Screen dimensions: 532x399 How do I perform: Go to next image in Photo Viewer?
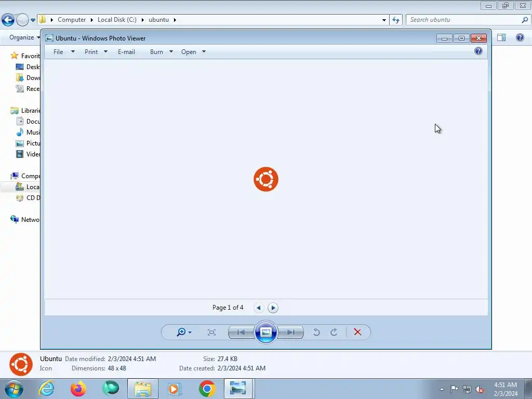291,332
